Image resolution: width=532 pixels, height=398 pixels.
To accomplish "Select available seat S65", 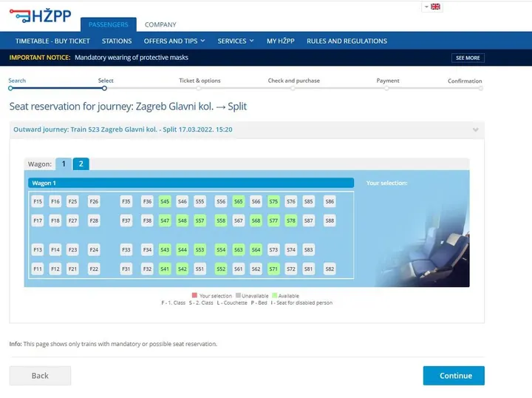I will click(x=239, y=201).
